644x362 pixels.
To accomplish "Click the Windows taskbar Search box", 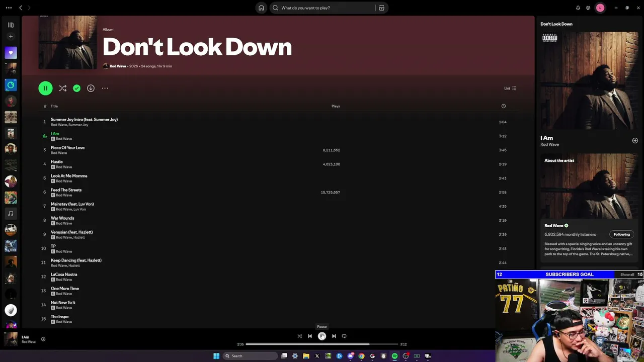I will point(250,356).
